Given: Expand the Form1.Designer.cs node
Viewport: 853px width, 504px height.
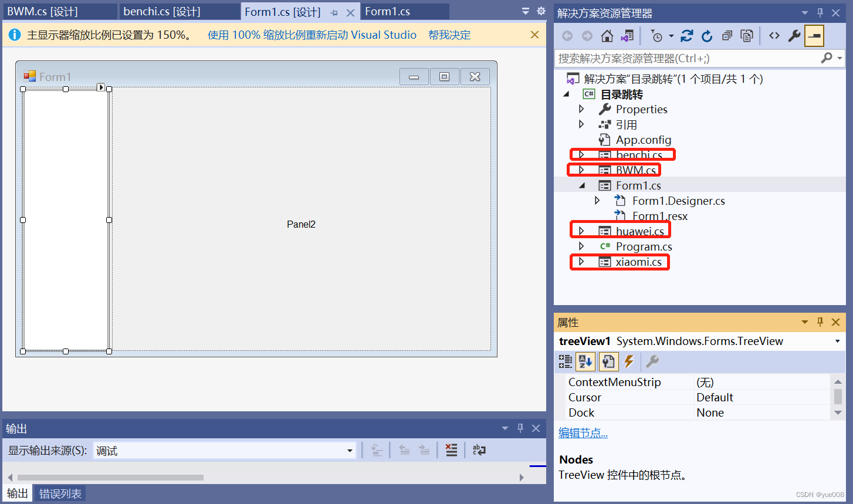Looking at the screenshot, I should click(597, 201).
